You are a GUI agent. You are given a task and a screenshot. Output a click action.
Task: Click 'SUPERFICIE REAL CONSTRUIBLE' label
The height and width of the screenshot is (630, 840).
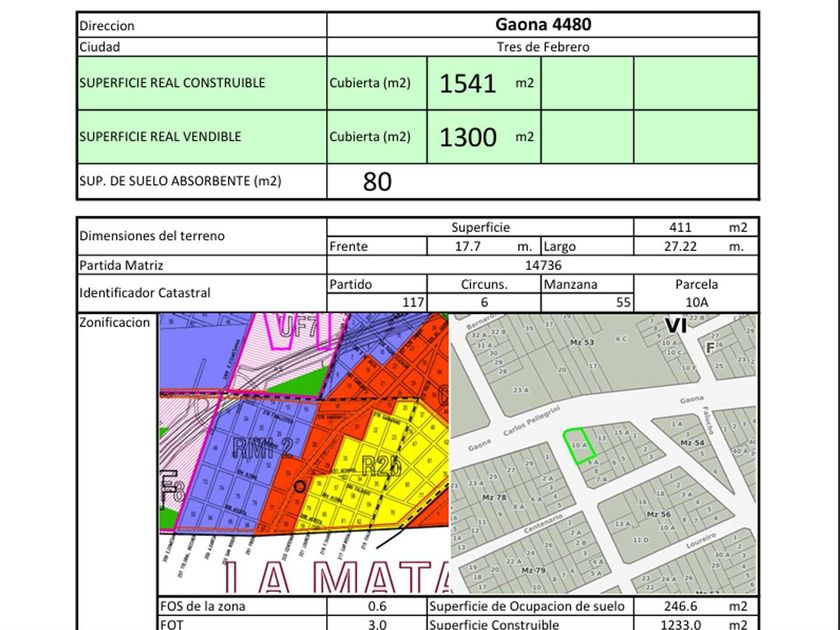click(x=172, y=83)
